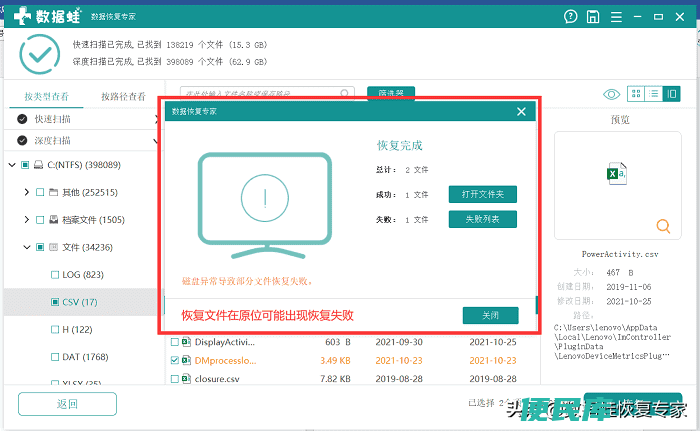This screenshot has height=431, width=700.
Task: Collapse the C:(NTFS) tree node
Action: pyautogui.click(x=12, y=165)
